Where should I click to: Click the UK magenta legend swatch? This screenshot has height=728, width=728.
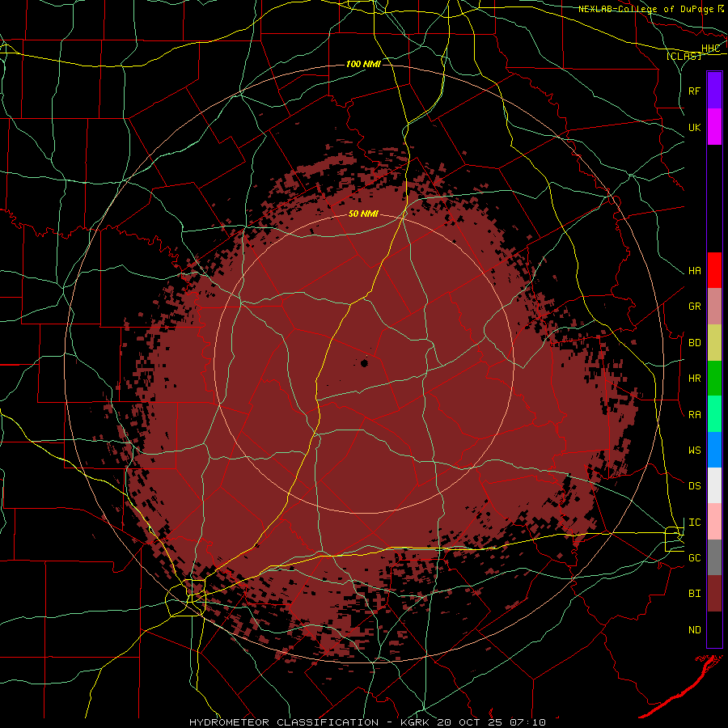click(714, 127)
